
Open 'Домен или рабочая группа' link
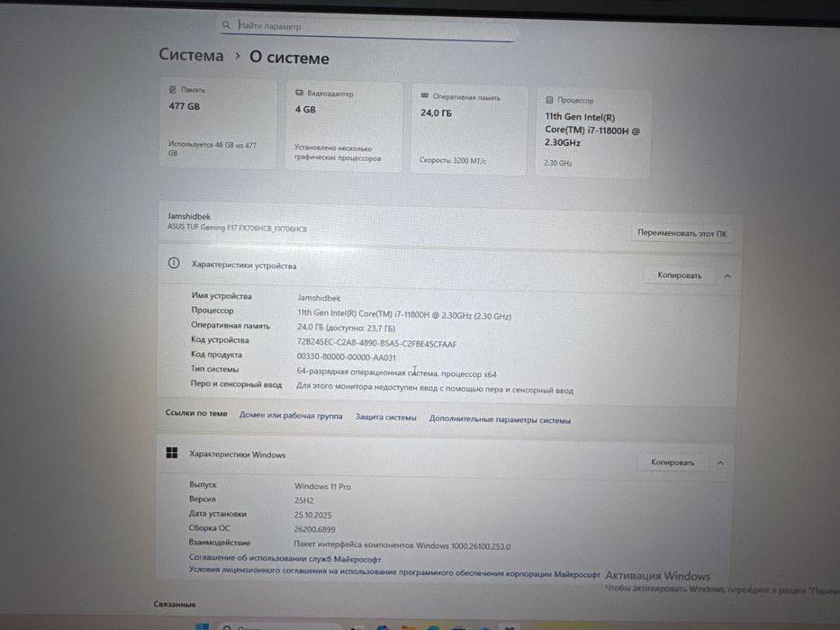coord(291,416)
